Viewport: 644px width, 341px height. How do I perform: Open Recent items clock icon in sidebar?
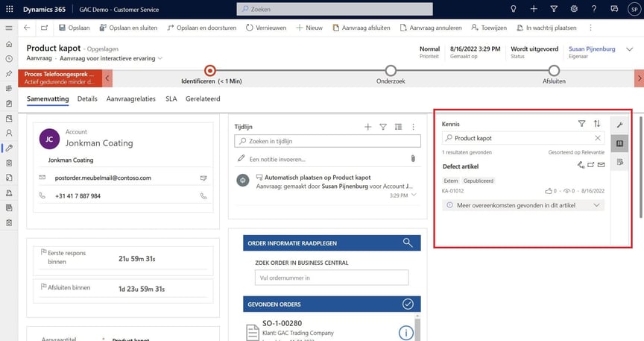point(9,59)
